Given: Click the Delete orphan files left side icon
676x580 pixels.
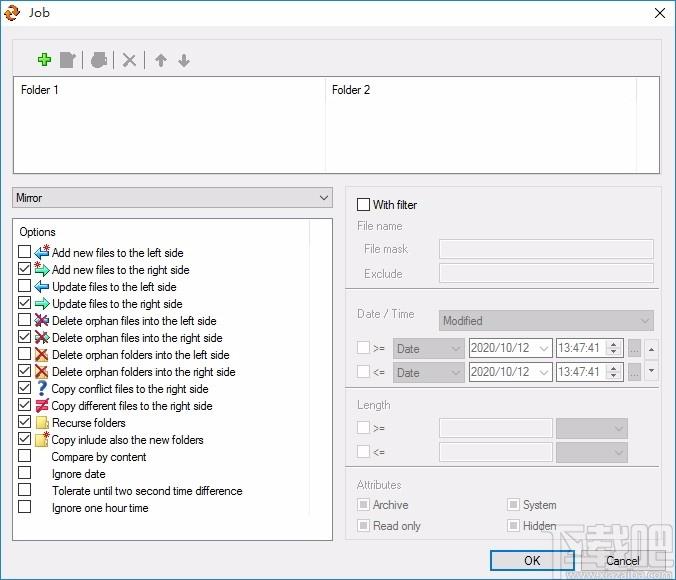Looking at the screenshot, I should [x=42, y=320].
